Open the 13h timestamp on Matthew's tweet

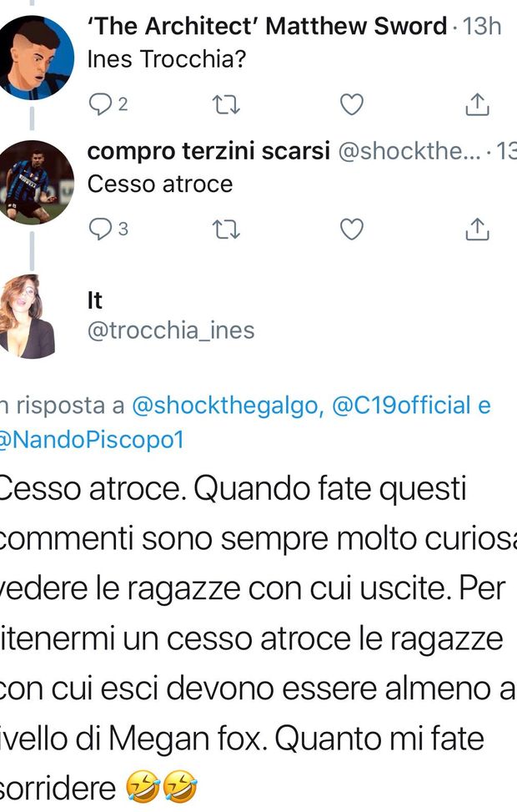pyautogui.click(x=482, y=26)
